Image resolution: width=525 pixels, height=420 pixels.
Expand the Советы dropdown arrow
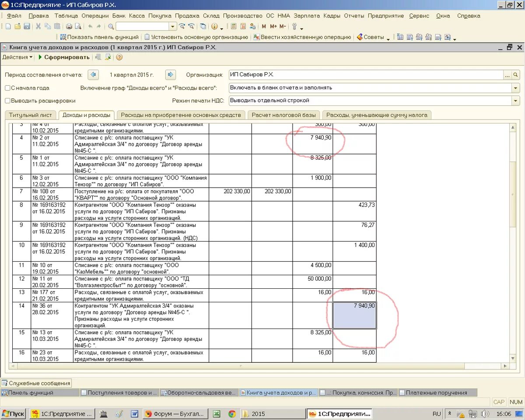click(388, 39)
